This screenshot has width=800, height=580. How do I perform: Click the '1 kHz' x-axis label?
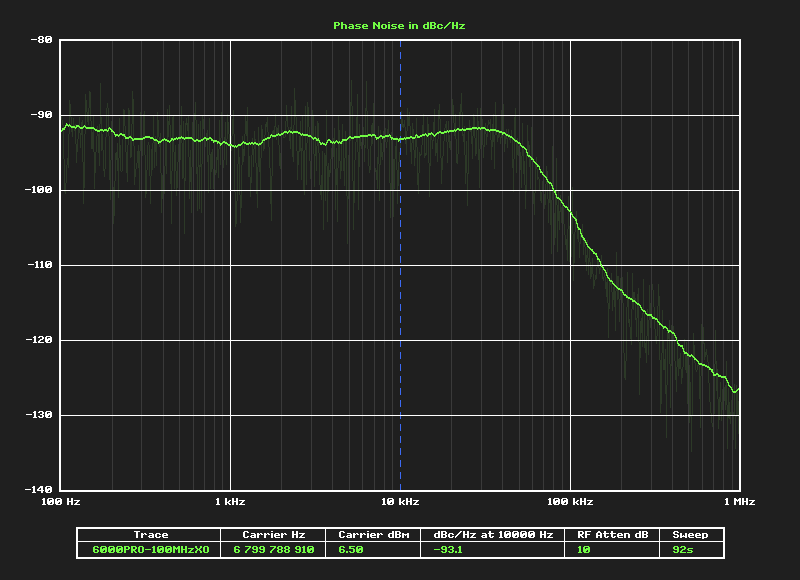click(x=230, y=502)
